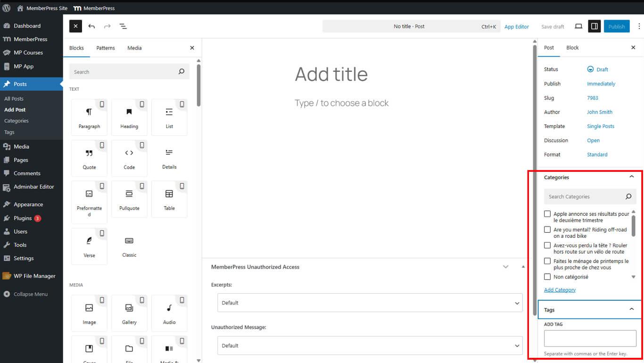644x363 pixels.
Task: Click the Save draft button
Action: 553,27
